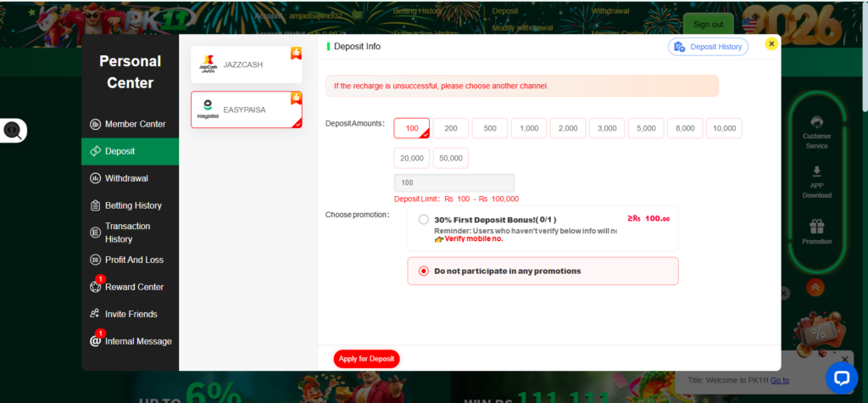
Task: Select the 5,000 deposit amount
Action: coord(646,128)
